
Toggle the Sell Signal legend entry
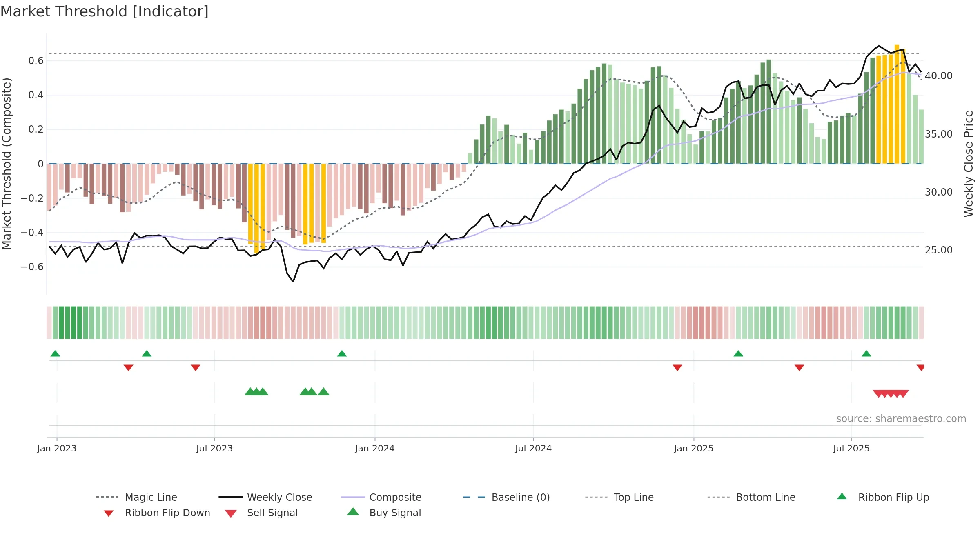[x=261, y=513]
